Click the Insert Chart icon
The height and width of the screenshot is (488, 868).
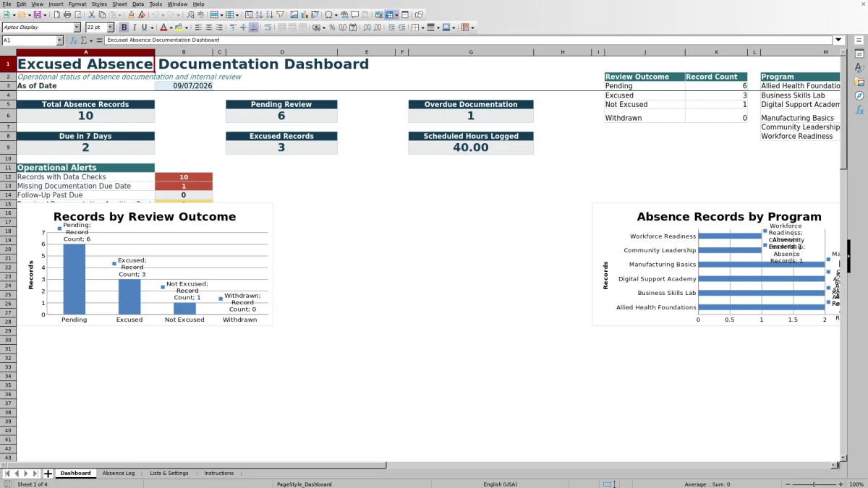pos(305,14)
